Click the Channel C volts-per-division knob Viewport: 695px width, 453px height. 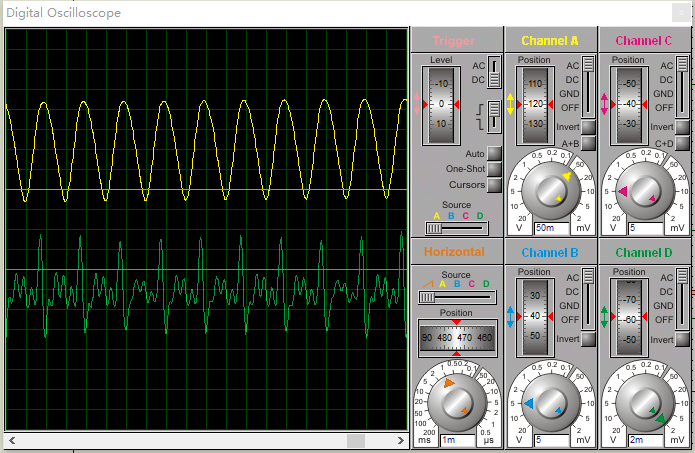click(645, 191)
